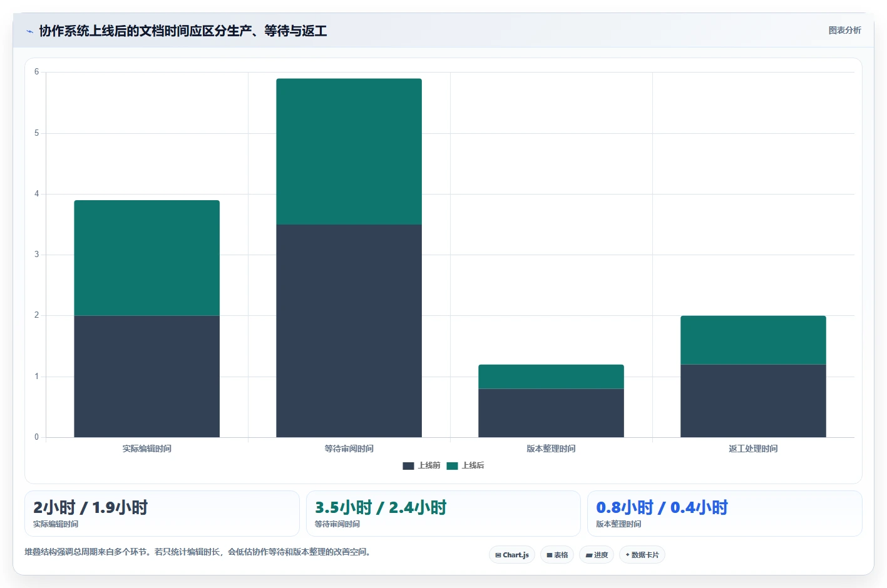Image resolution: width=887 pixels, height=588 pixels.
Task: Click the 0.8小时 / 0.4小时 value
Action: point(662,507)
